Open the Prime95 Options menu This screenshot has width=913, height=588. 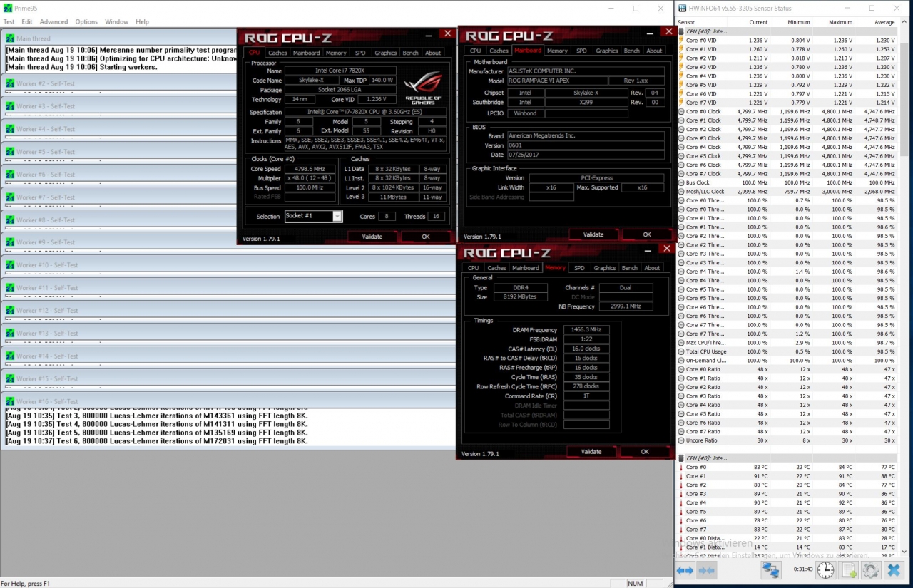pyautogui.click(x=86, y=22)
